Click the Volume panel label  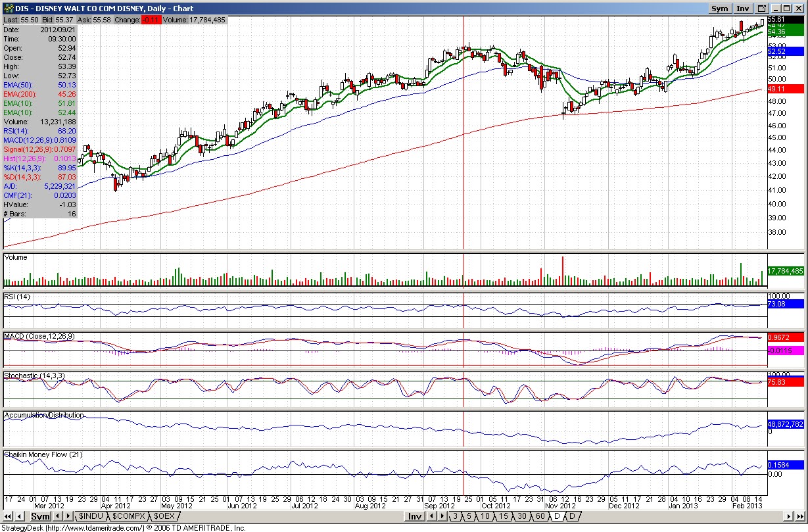tap(16, 258)
